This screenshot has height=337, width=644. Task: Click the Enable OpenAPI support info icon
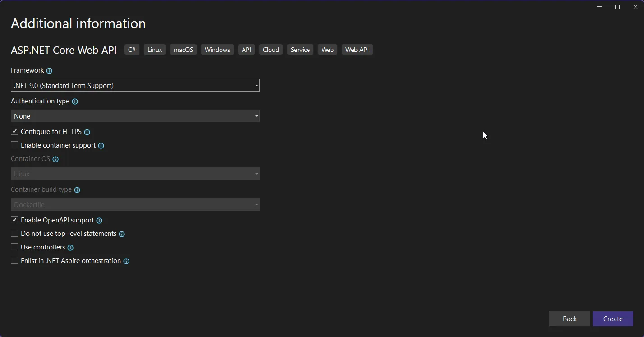[x=99, y=220]
